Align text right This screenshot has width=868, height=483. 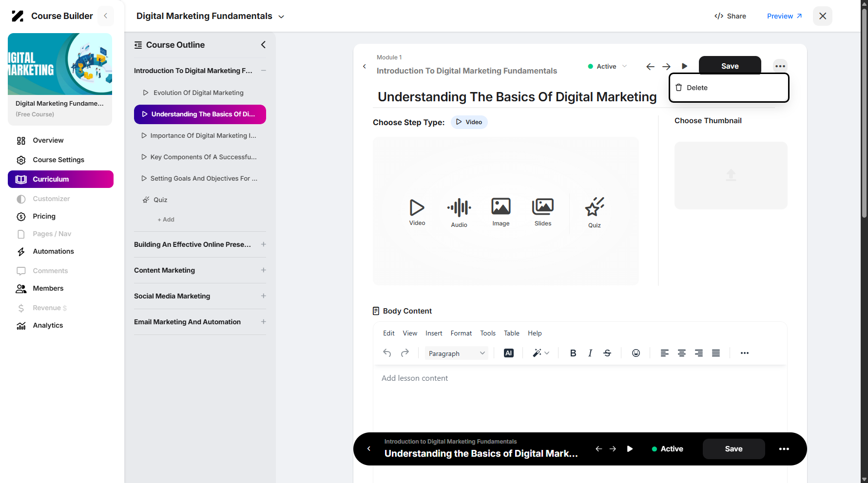tap(699, 353)
